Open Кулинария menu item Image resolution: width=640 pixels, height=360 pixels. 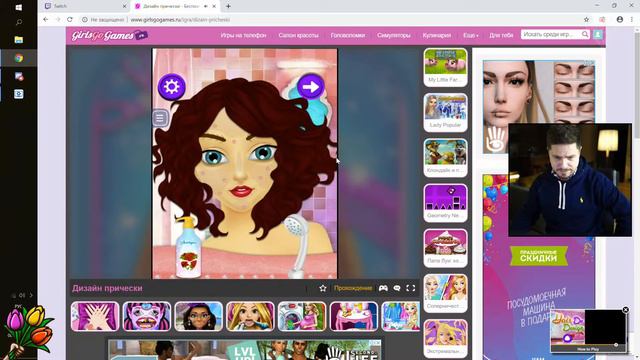point(437,36)
